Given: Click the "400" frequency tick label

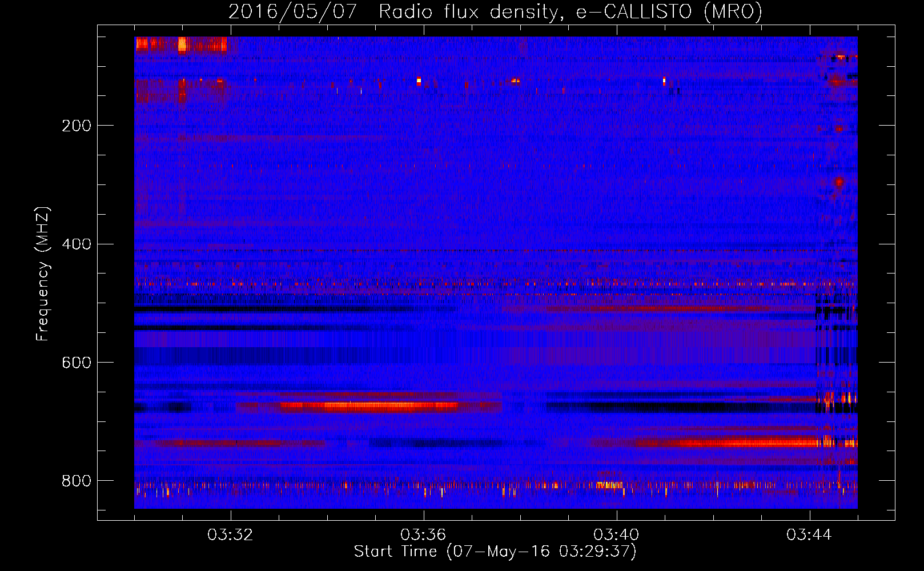Looking at the screenshot, I should tap(77, 244).
